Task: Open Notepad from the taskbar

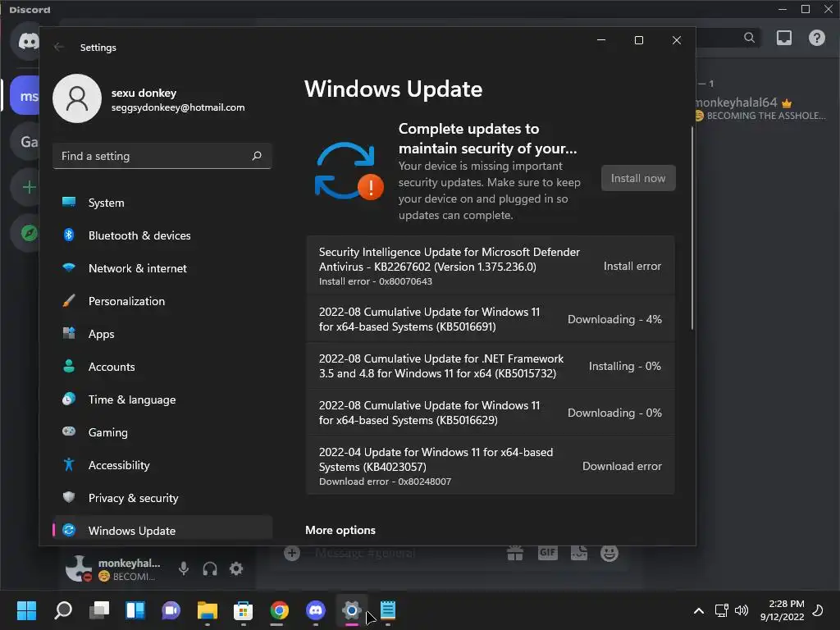Action: [388, 610]
